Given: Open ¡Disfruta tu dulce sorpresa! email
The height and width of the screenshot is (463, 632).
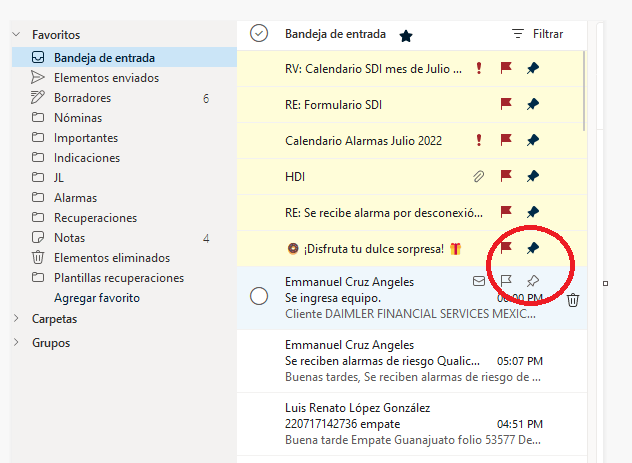Looking at the screenshot, I should (410, 248).
